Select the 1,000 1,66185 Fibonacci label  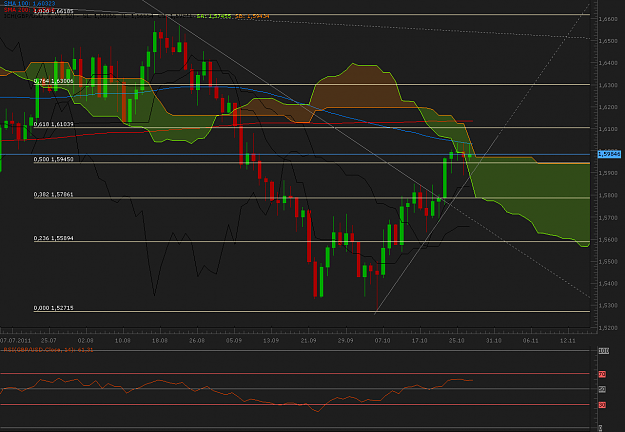tap(53, 11)
